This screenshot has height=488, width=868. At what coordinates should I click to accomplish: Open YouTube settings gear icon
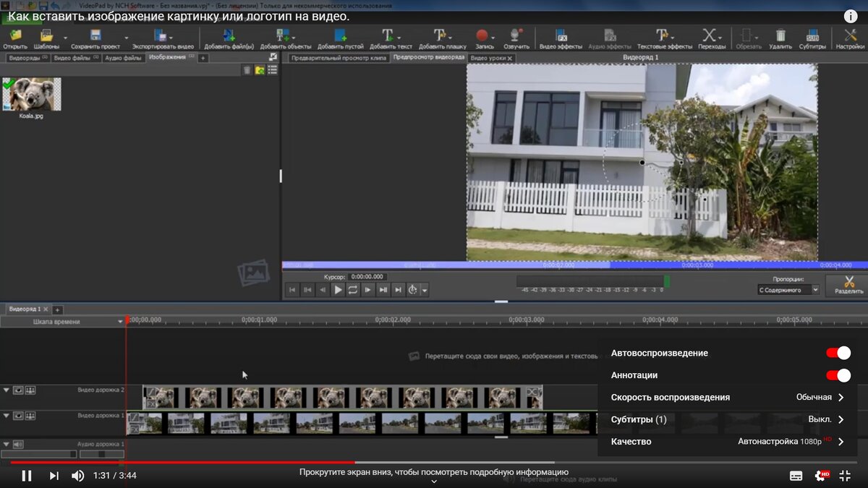coord(821,475)
